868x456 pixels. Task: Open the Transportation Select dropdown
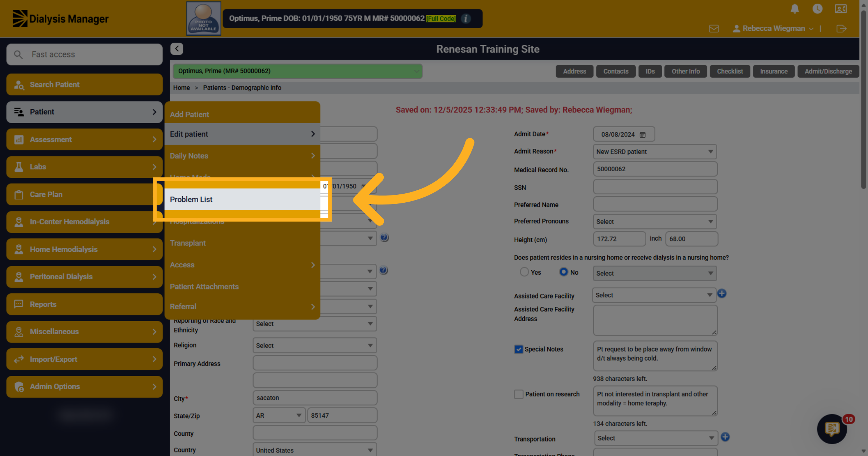[656, 438]
